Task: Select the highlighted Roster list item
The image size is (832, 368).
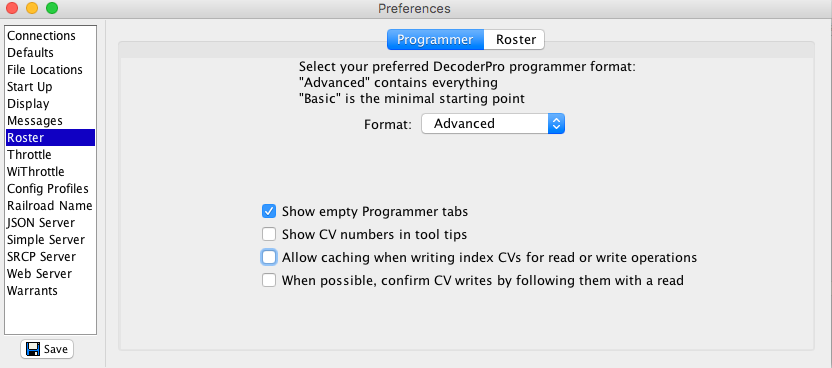Action: coord(50,137)
